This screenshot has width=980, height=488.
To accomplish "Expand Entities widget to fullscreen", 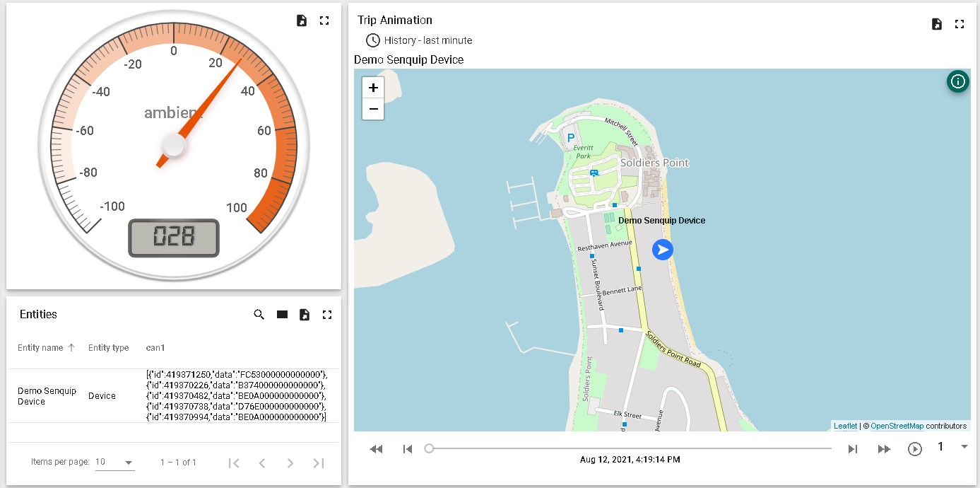I will (x=327, y=315).
